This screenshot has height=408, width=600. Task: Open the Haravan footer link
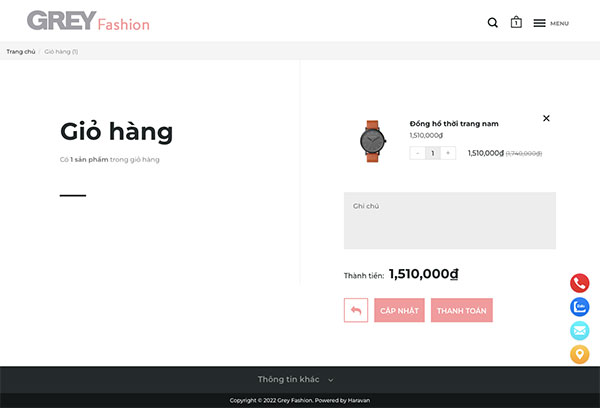pos(359,400)
